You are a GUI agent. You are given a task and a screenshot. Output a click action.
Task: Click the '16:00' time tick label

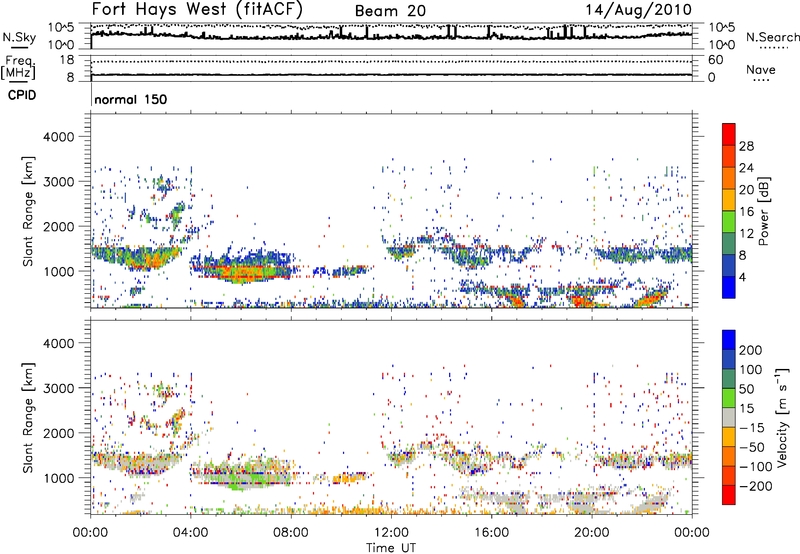(491, 533)
